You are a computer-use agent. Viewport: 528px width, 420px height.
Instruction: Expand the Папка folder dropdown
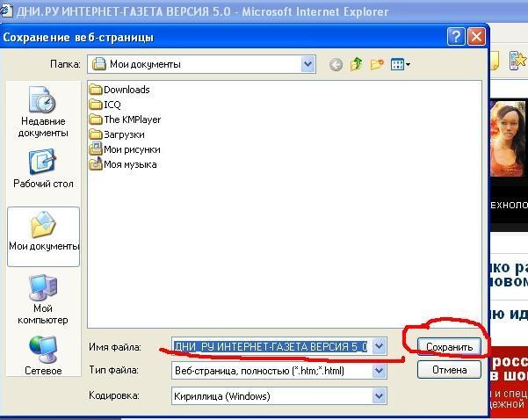click(x=307, y=64)
